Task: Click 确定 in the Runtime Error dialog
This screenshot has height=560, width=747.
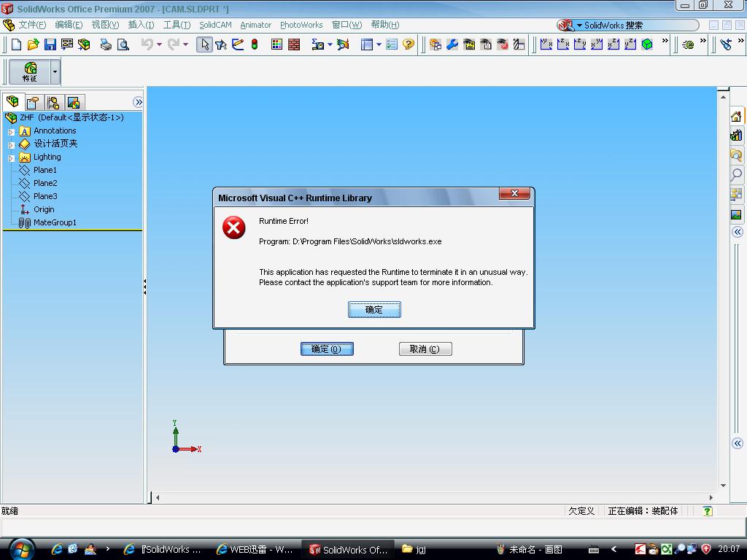Action: (x=374, y=309)
